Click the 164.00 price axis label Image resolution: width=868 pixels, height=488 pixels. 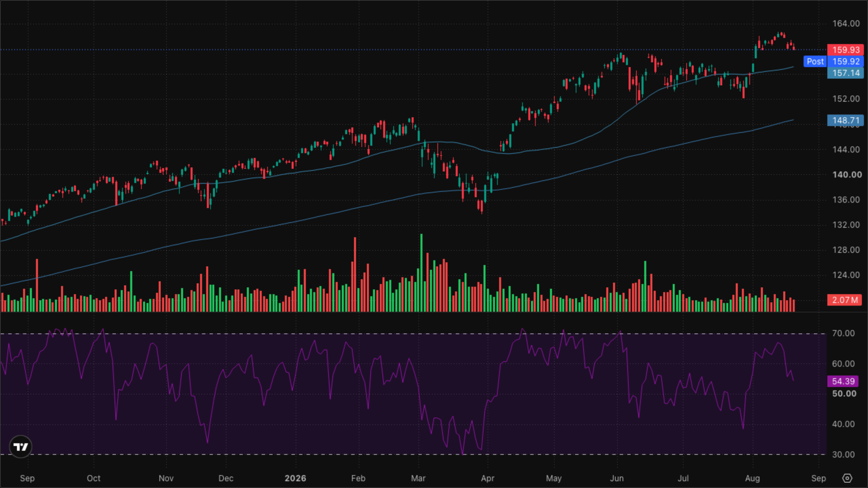click(846, 24)
